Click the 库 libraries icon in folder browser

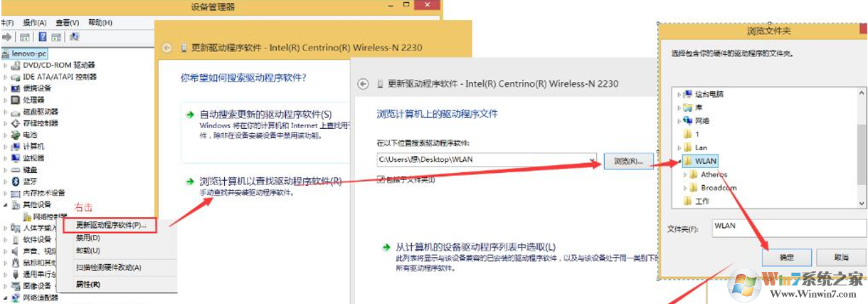[x=687, y=108]
